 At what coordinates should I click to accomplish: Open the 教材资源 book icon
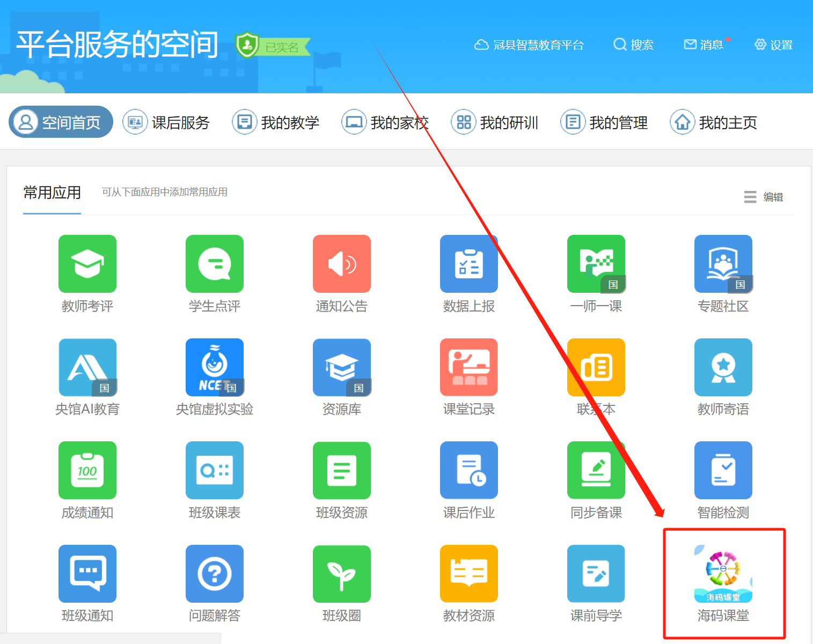[469, 574]
